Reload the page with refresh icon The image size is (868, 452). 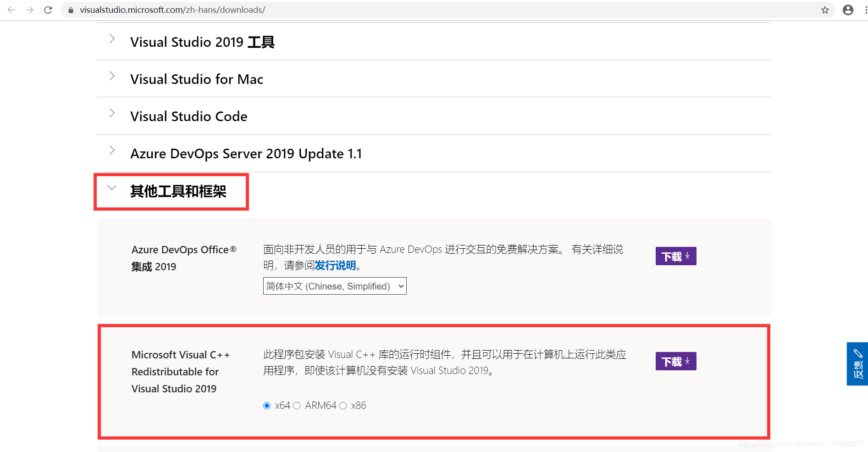point(48,10)
